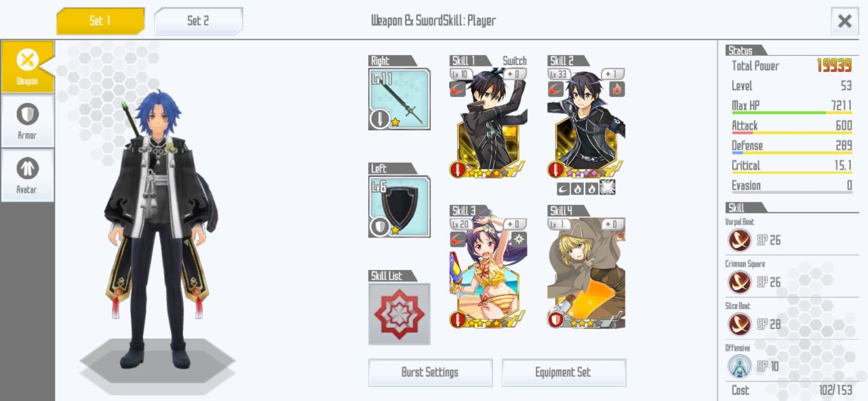Switch to Set 1 tab
Viewport: 868px width, 401px height.
[100, 21]
